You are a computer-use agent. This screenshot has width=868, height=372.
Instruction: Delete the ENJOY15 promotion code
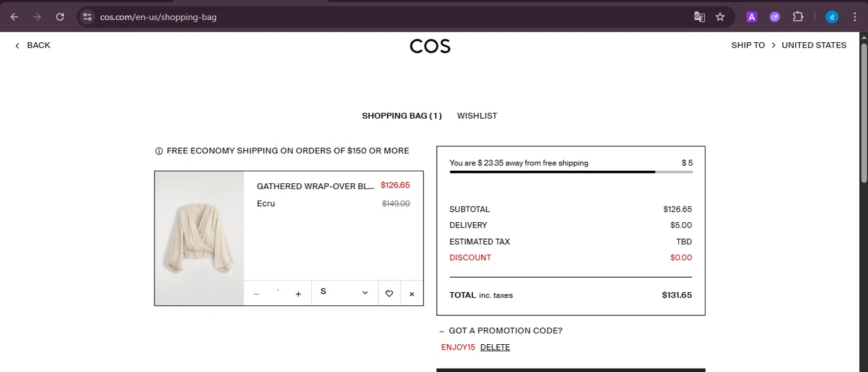click(x=495, y=347)
